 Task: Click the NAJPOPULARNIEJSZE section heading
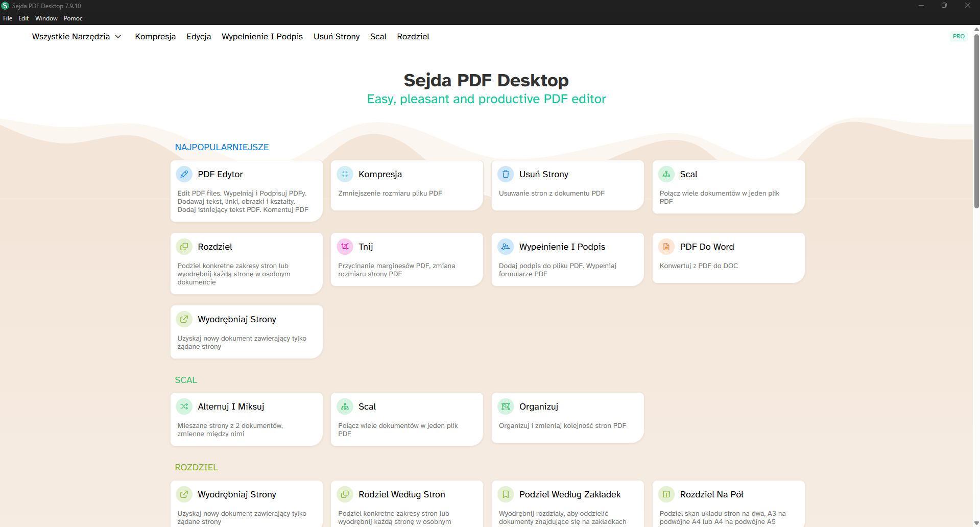click(222, 147)
